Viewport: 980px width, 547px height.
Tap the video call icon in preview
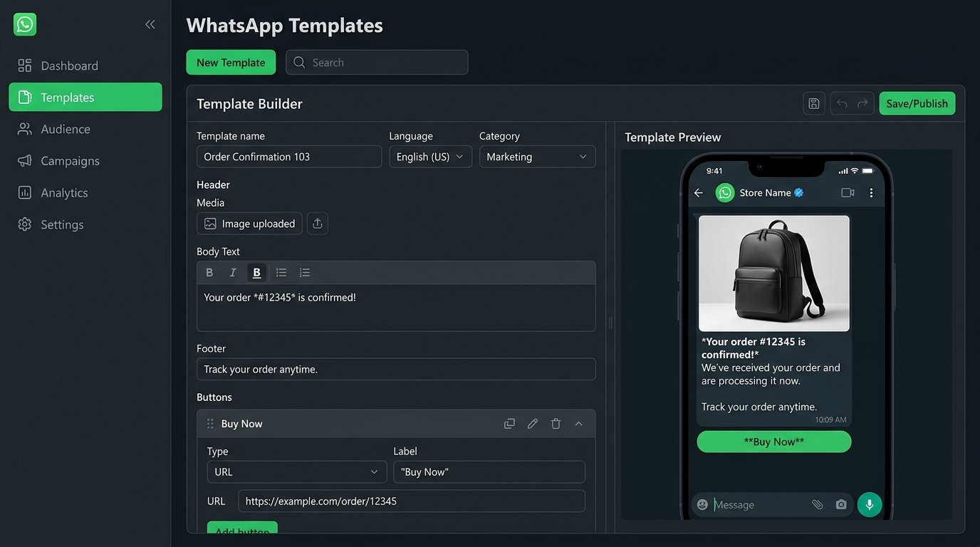(x=848, y=193)
